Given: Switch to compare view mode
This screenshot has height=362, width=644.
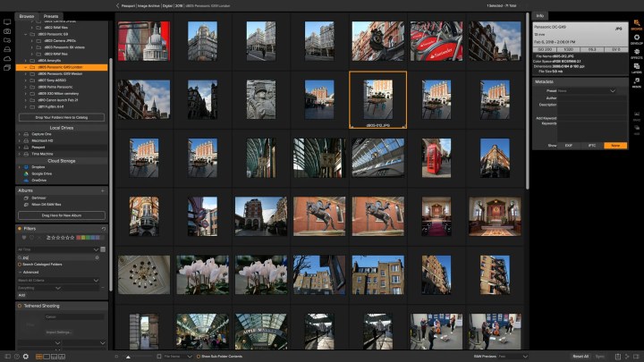Looking at the screenshot, I should 62,357.
